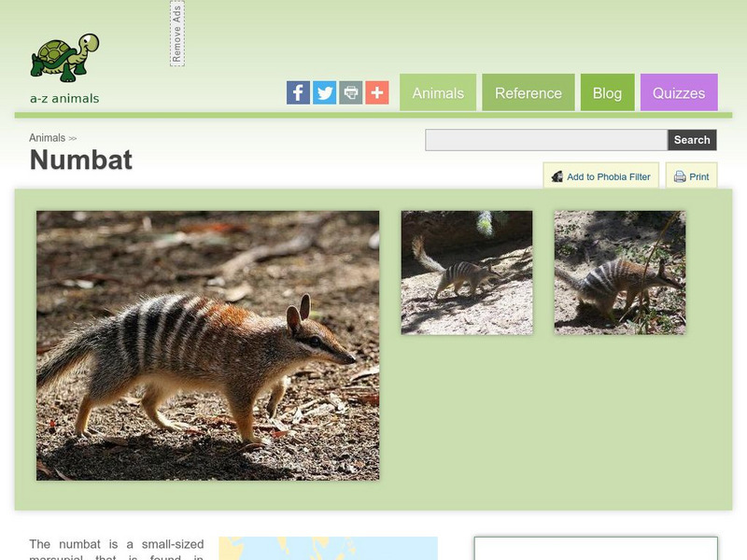The image size is (747, 560).
Task: Click the gorilla icon beside Phobia Filter
Action: (x=556, y=175)
